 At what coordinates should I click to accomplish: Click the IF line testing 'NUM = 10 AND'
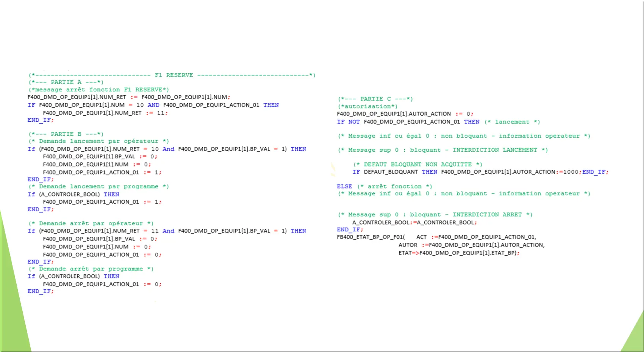click(153, 105)
